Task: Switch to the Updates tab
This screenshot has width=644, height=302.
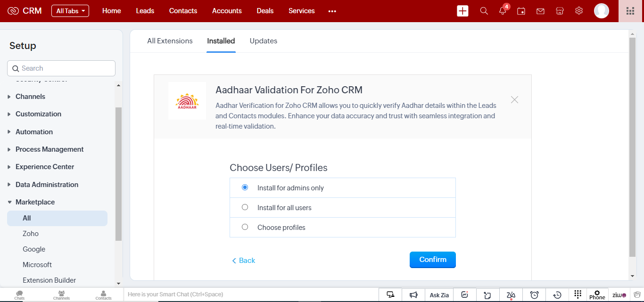Action: point(264,41)
